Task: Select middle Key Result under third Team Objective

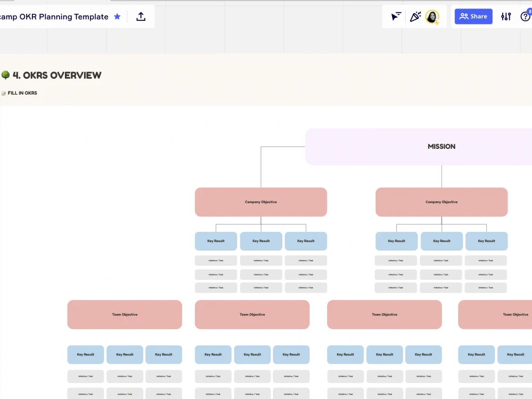Action: [x=385, y=354]
